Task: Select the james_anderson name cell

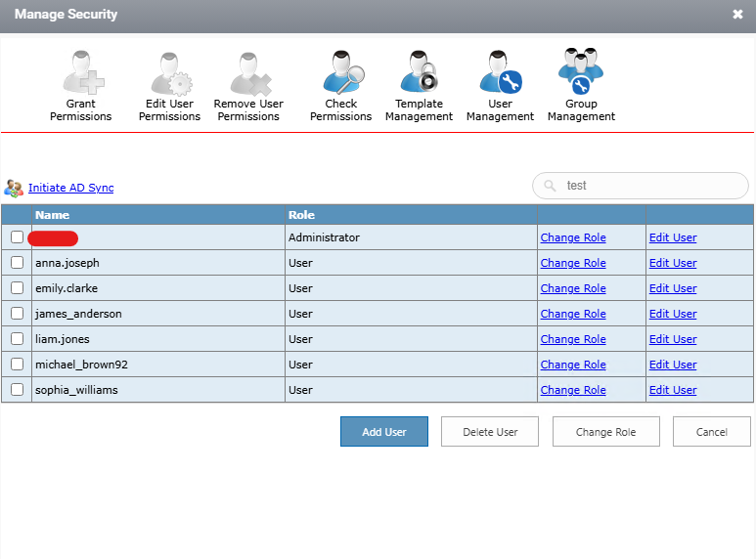Action: [x=158, y=314]
